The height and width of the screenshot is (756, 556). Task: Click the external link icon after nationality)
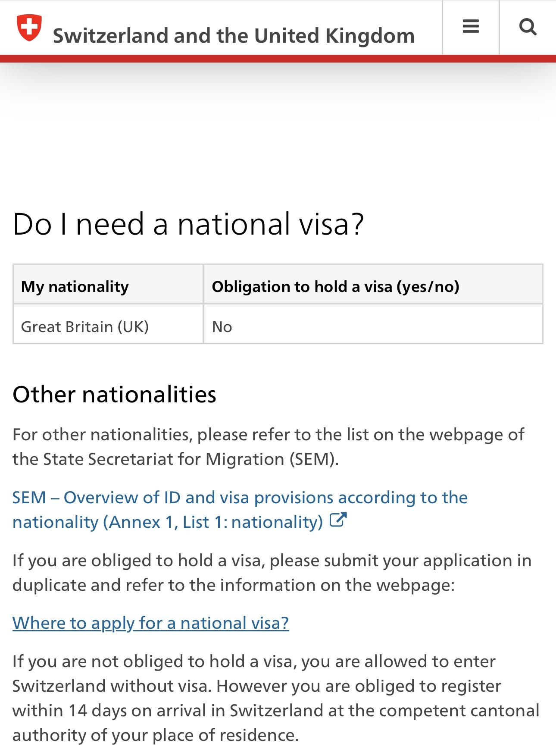338,520
